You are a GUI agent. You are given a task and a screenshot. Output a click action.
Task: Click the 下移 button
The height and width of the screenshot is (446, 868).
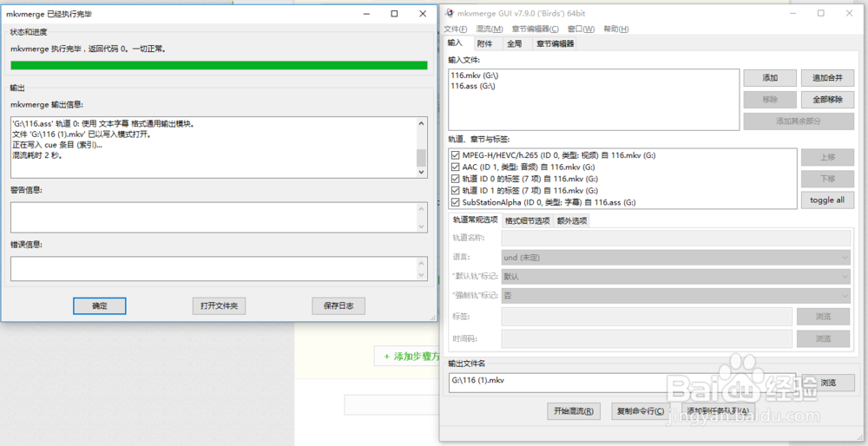827,179
